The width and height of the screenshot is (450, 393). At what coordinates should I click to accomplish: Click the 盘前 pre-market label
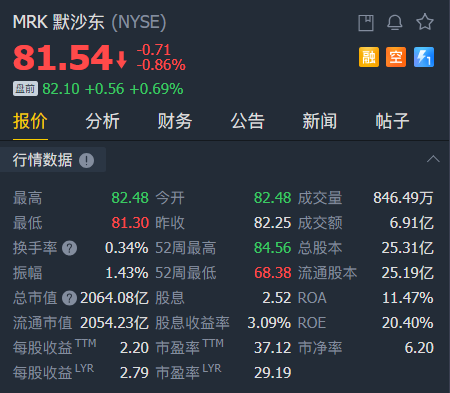25,89
